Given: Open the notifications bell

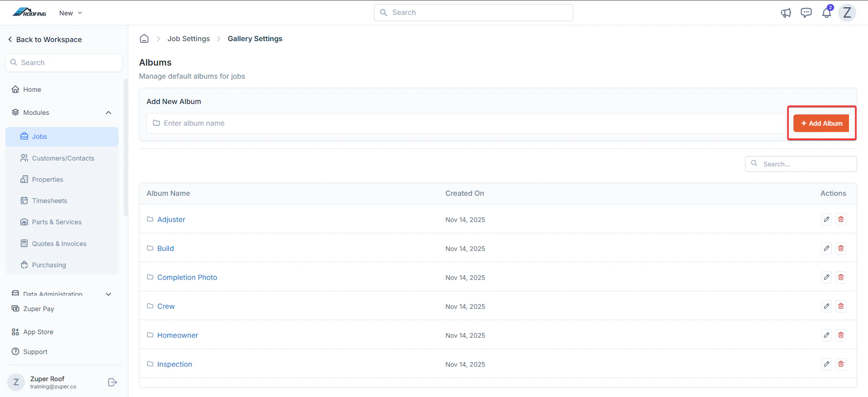Looking at the screenshot, I should click(826, 13).
